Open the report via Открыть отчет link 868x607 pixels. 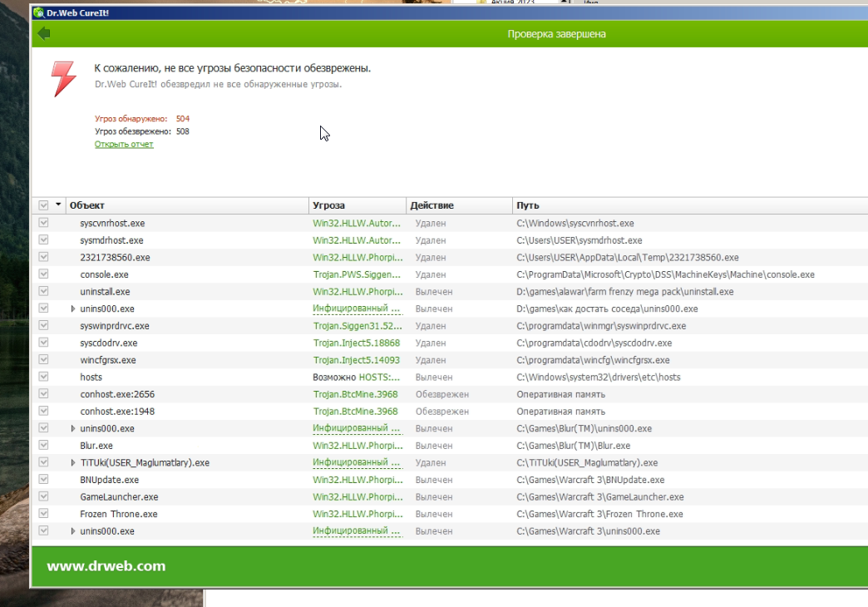pos(124,144)
